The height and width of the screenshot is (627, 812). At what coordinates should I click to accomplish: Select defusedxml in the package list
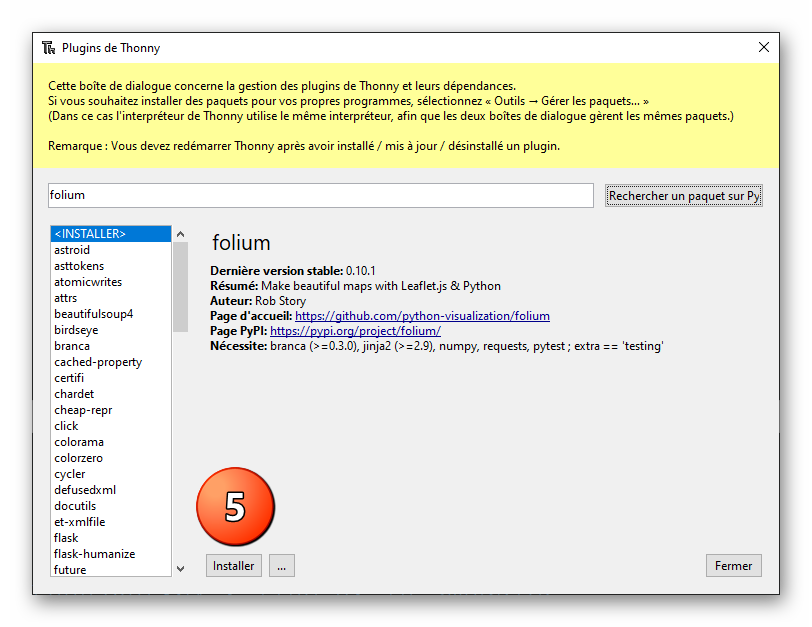pos(111,490)
